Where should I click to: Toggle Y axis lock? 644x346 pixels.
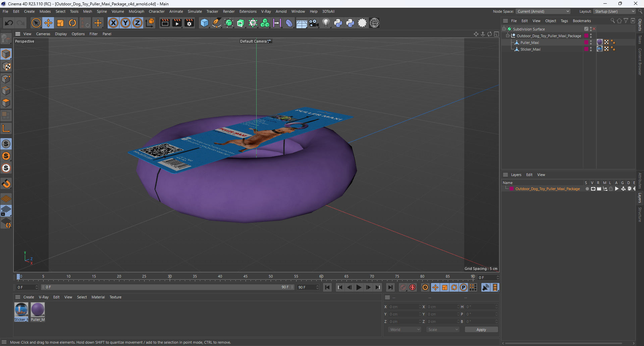click(125, 23)
